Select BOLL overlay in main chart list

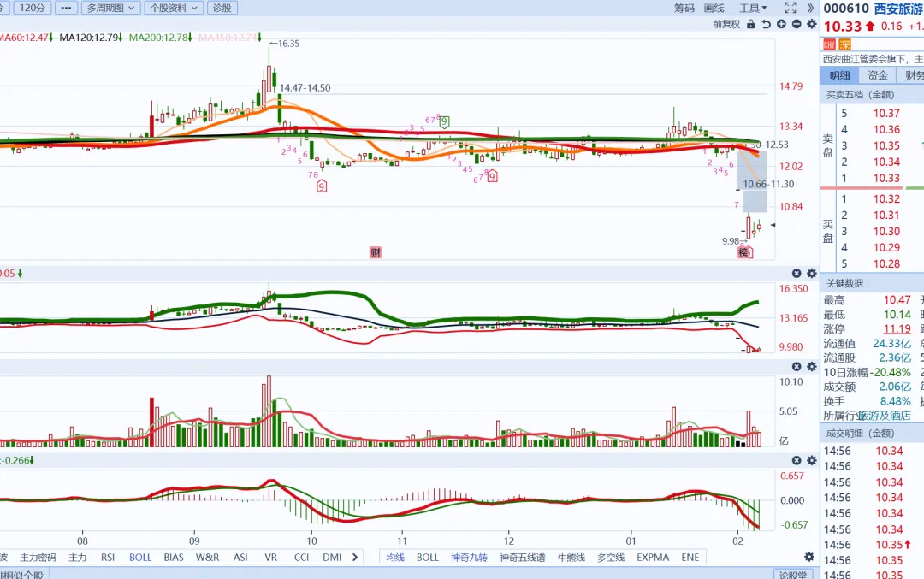427,558
